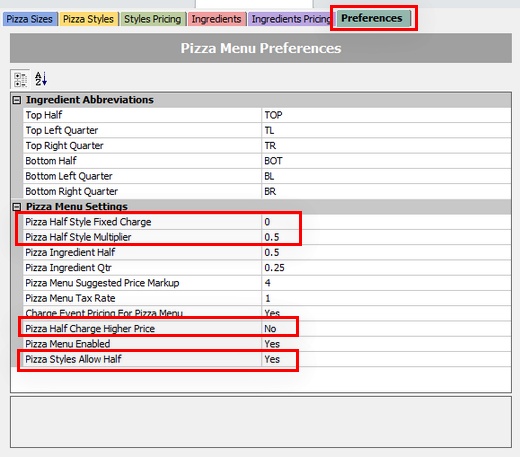Collapse the Ingredient Abbreviations section
520x457 pixels.
tap(17, 100)
